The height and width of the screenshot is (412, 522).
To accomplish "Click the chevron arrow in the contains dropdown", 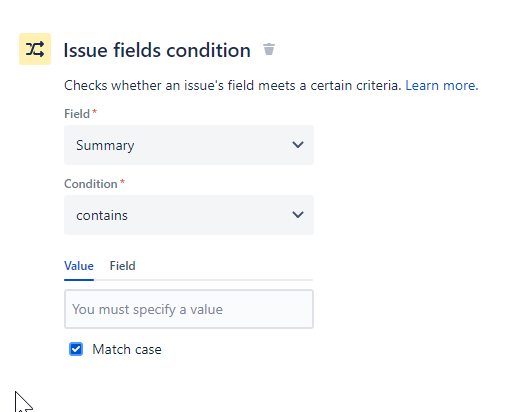I will point(298,215).
